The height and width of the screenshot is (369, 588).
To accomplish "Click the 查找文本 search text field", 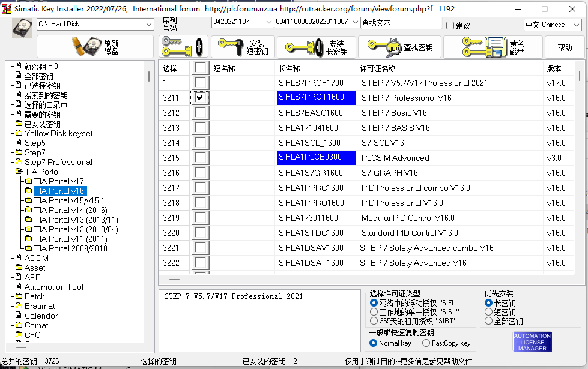I will click(x=401, y=23).
